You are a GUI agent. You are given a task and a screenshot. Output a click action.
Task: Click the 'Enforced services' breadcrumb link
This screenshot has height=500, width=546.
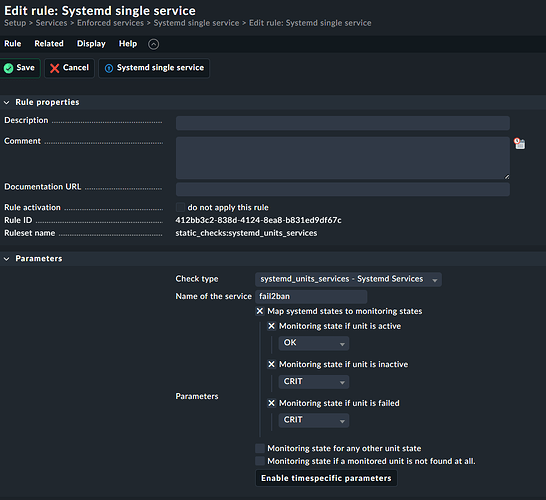point(110,23)
